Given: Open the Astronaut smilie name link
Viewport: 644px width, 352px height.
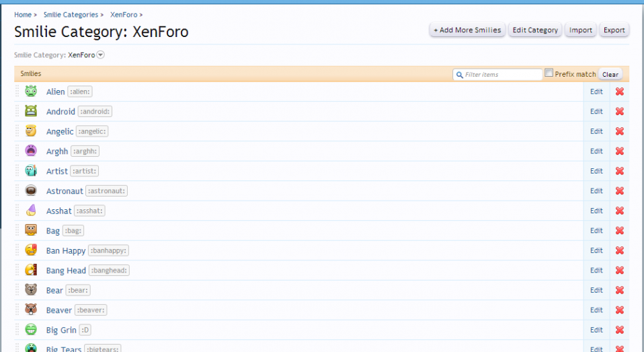Looking at the screenshot, I should pos(65,190).
